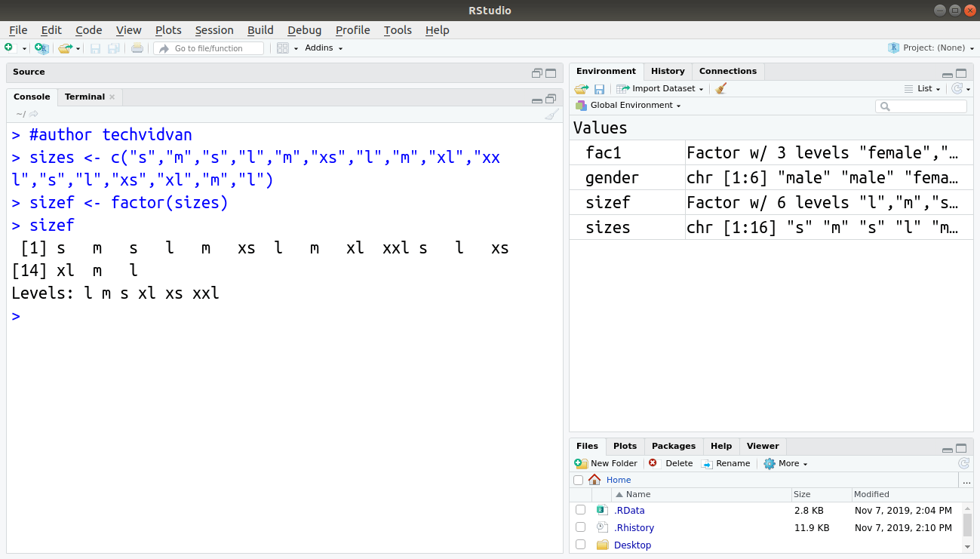Restore the Source pane
This screenshot has width=980, height=559.
pos(537,73)
